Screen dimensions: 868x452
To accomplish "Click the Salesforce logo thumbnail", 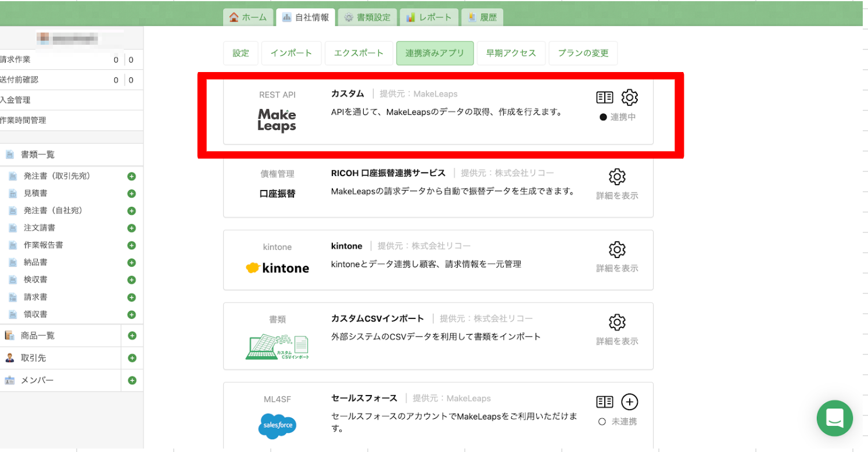I will (x=277, y=426).
